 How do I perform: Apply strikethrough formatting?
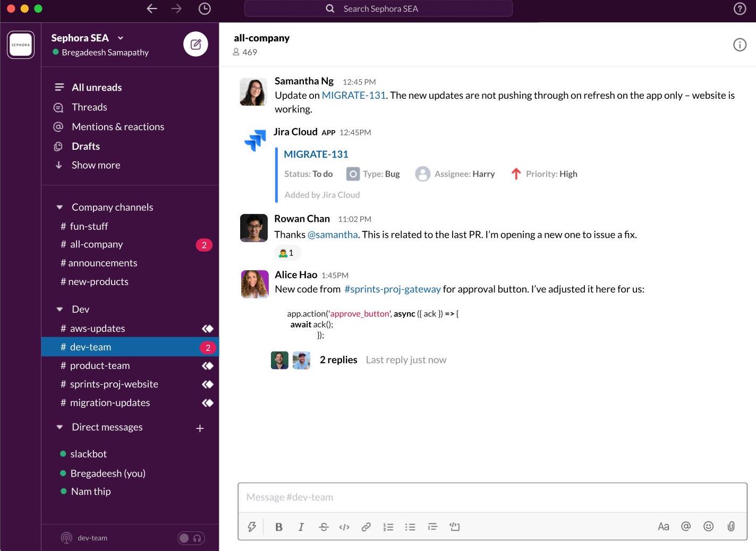(x=324, y=527)
